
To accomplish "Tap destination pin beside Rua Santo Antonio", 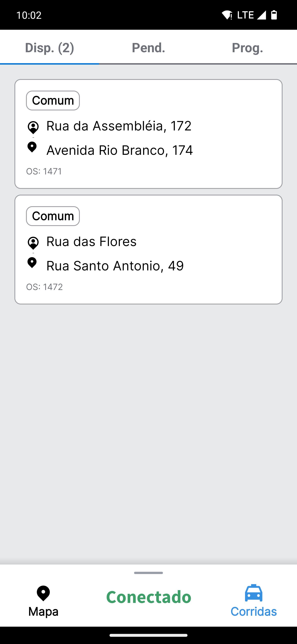I will coord(32,263).
